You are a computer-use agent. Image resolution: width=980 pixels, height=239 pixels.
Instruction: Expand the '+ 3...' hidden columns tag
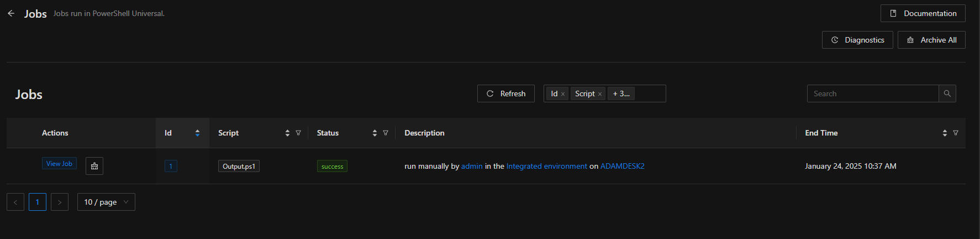621,93
